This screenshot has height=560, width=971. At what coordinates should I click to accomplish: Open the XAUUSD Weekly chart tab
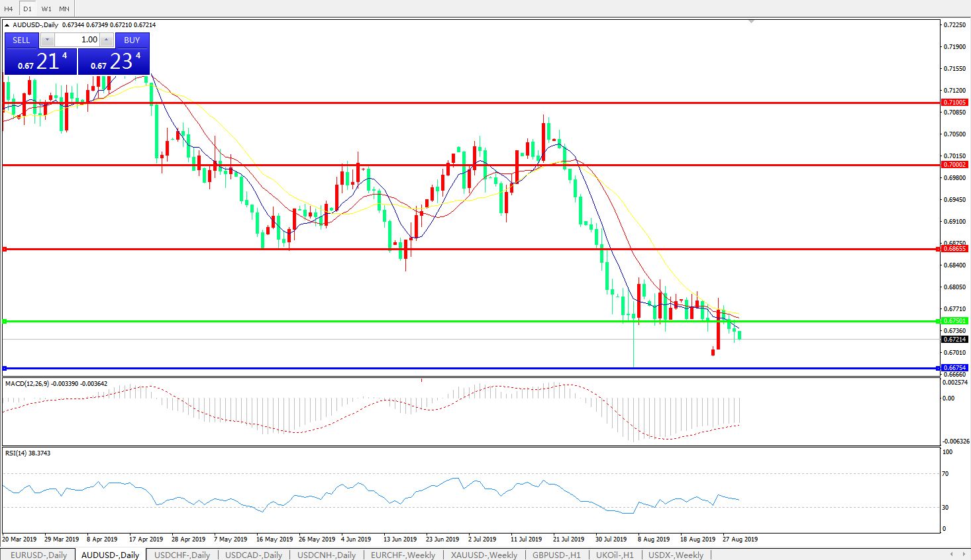point(484,555)
